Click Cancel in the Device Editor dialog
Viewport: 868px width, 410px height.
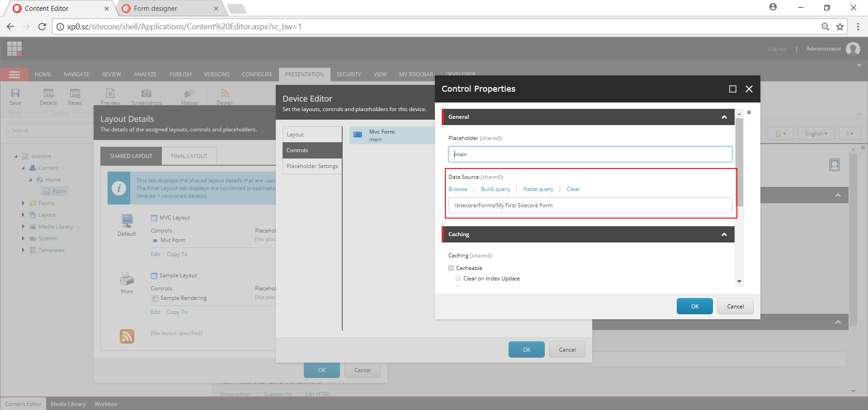pos(567,349)
